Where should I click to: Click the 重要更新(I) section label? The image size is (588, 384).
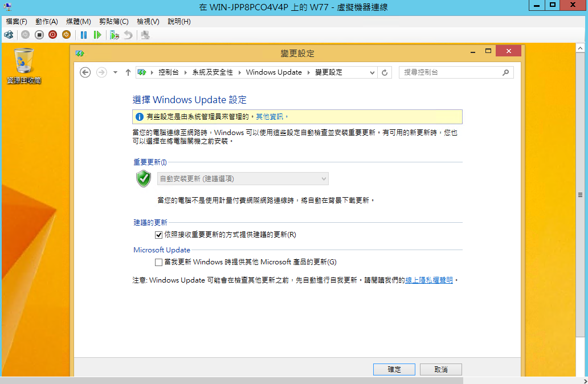click(150, 162)
